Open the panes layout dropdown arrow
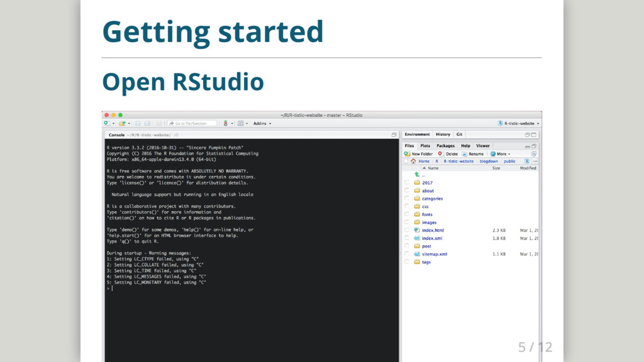644x362 pixels. pos(247,124)
